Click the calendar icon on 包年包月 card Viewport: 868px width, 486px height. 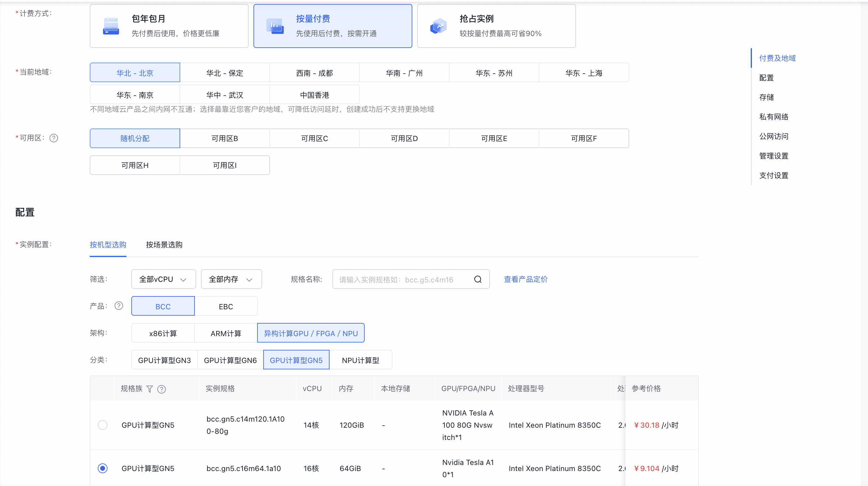pyautogui.click(x=111, y=26)
